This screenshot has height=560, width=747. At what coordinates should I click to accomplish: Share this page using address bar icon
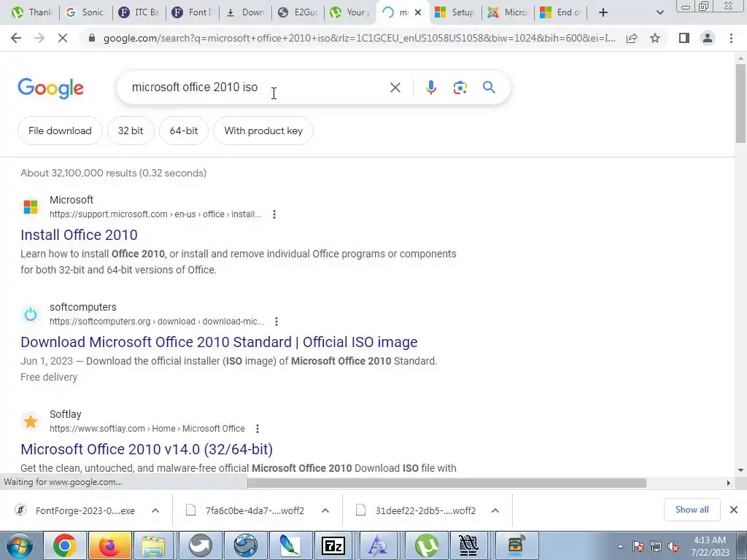(632, 38)
